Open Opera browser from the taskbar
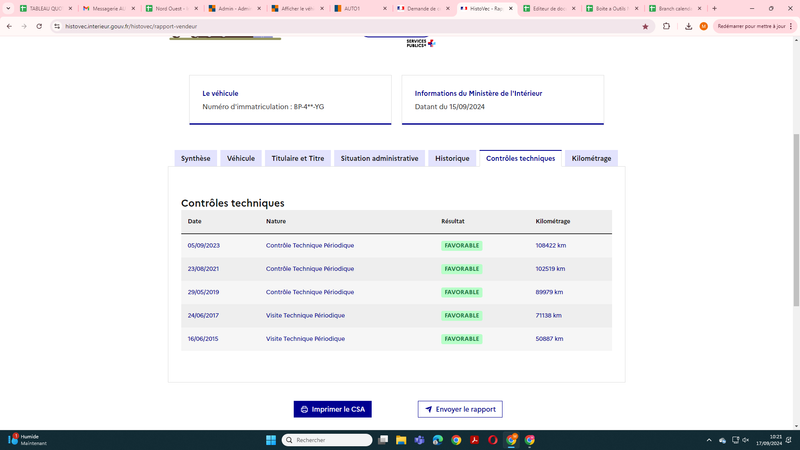This screenshot has height=450, width=800. [x=493, y=440]
